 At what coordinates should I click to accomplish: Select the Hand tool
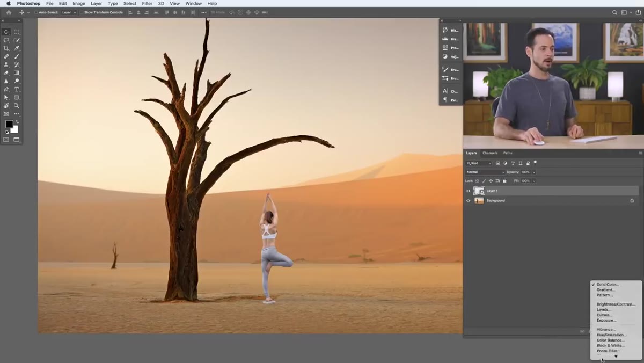pos(6,106)
